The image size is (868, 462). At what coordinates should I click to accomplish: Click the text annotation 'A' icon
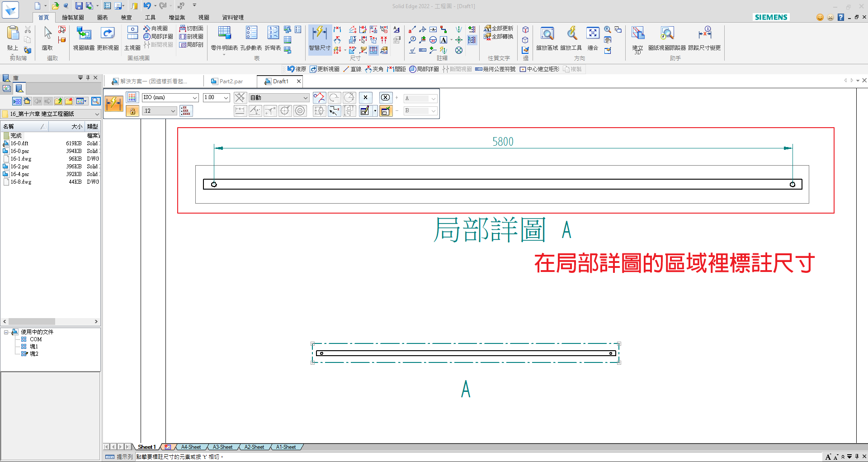[x=444, y=40]
